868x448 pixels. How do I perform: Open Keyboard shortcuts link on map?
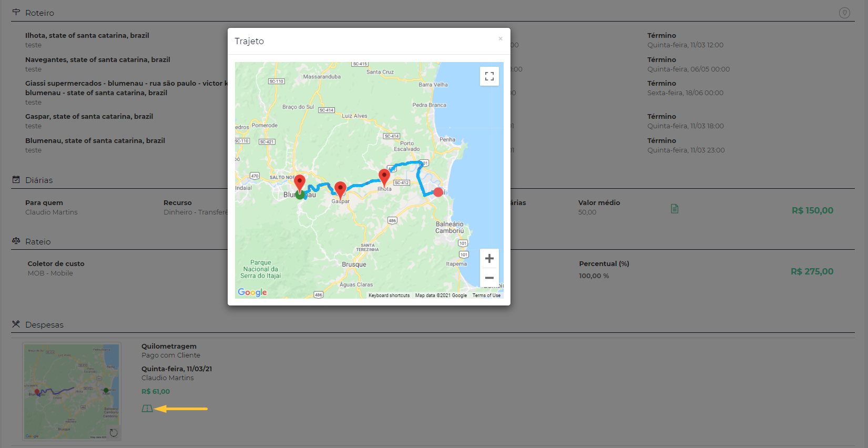(389, 296)
